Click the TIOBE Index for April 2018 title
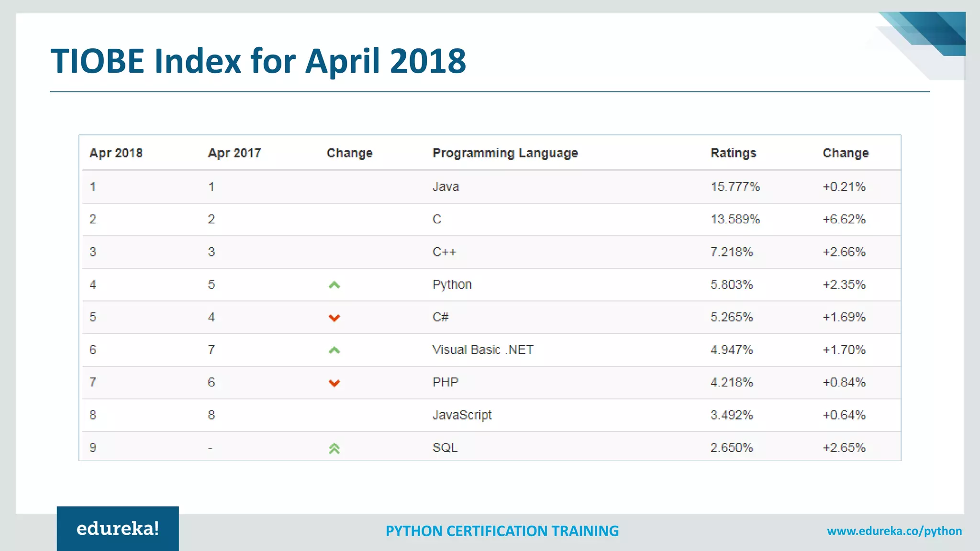Viewport: 980px width, 551px height. (258, 61)
